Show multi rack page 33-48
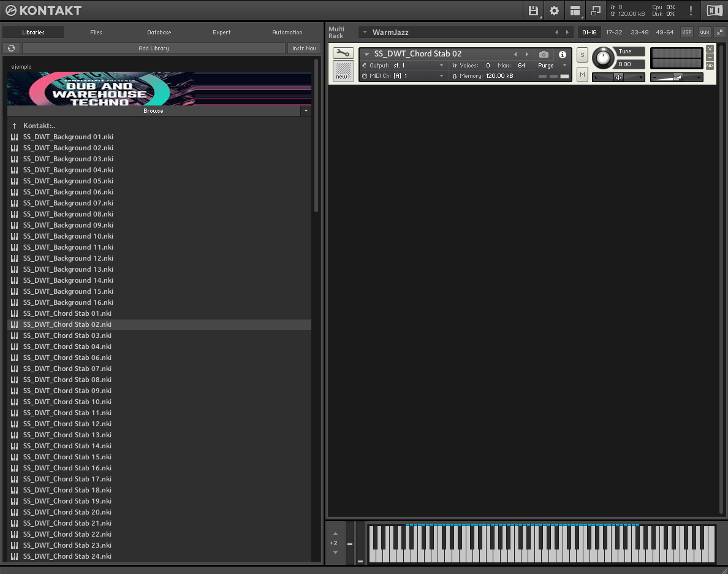 pos(639,32)
